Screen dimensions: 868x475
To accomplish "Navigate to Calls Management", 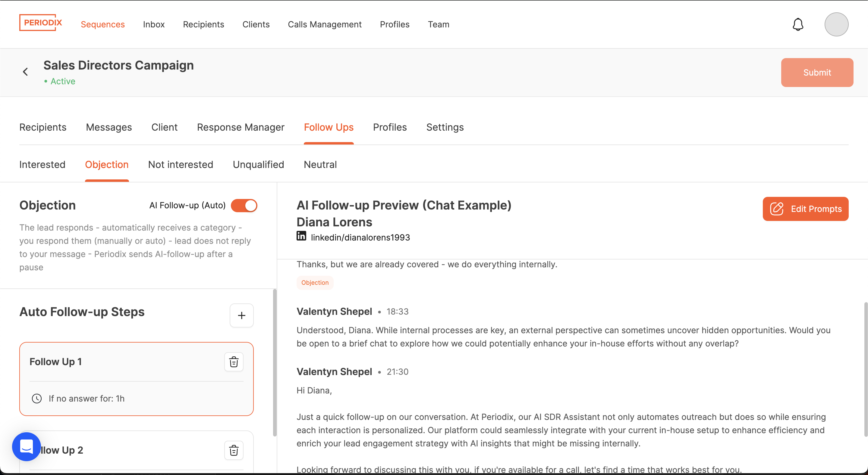I will point(325,24).
